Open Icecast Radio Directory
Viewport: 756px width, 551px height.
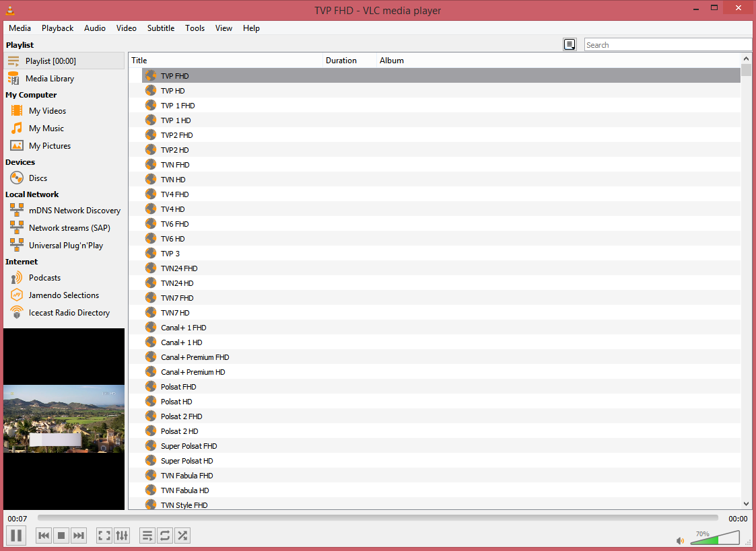point(64,313)
